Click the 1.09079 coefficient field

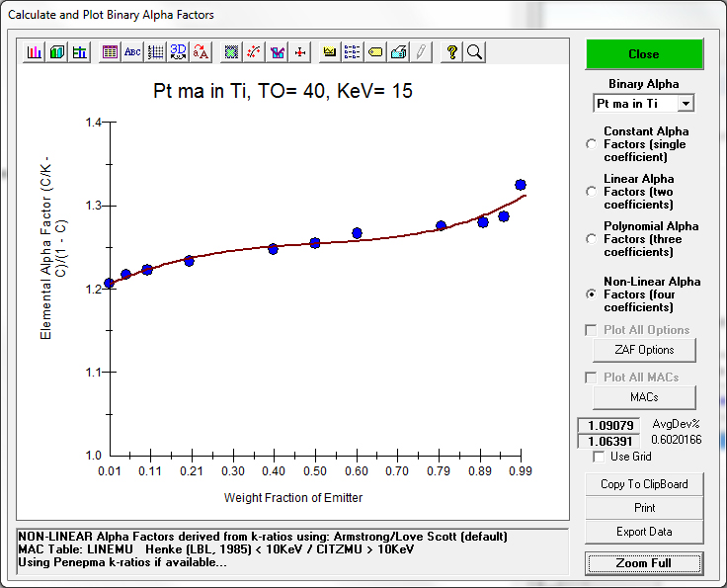click(x=608, y=425)
